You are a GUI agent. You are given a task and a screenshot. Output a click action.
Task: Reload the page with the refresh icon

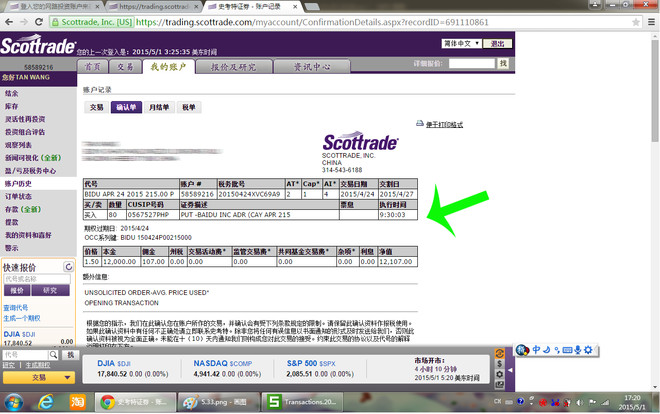39,22
